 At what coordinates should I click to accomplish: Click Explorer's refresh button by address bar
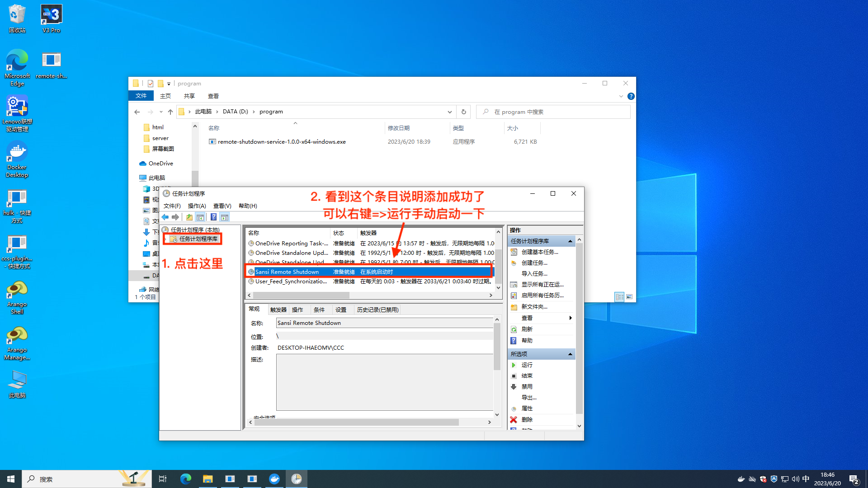[x=463, y=112]
